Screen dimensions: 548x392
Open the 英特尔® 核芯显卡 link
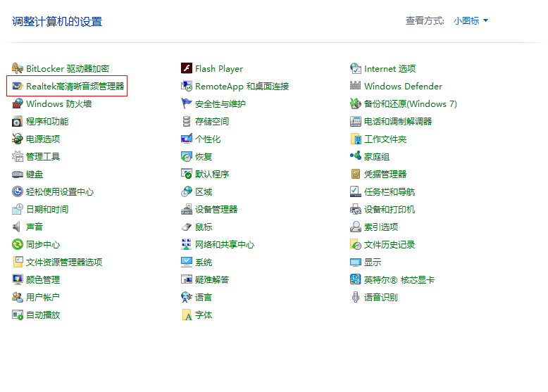tap(399, 279)
